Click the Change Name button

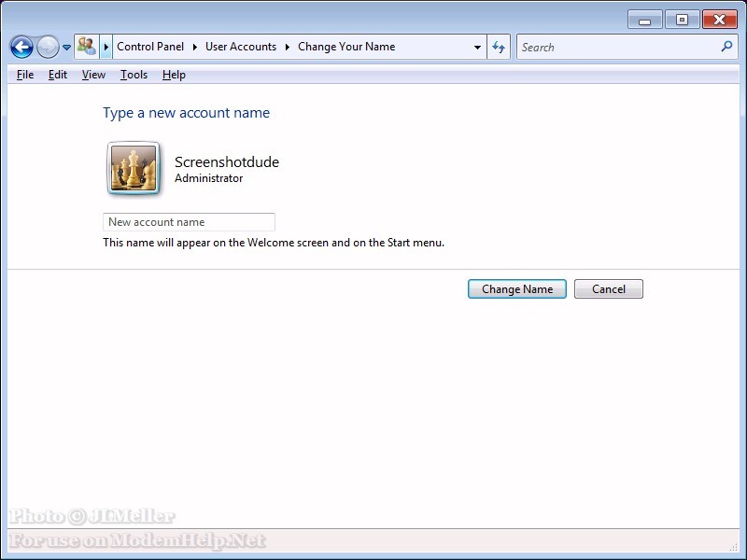517,289
